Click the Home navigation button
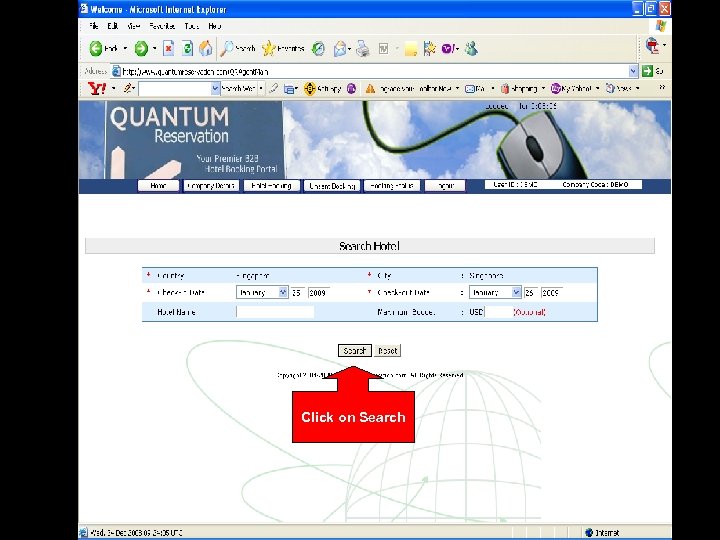The image size is (720, 540). click(158, 186)
